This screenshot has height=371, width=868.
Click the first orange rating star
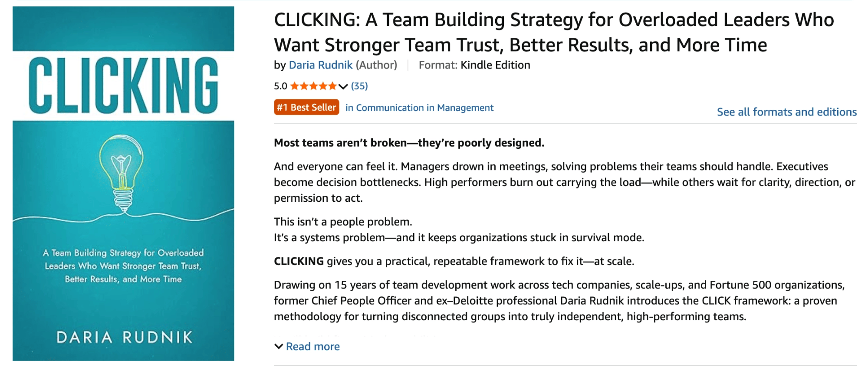pos(295,86)
